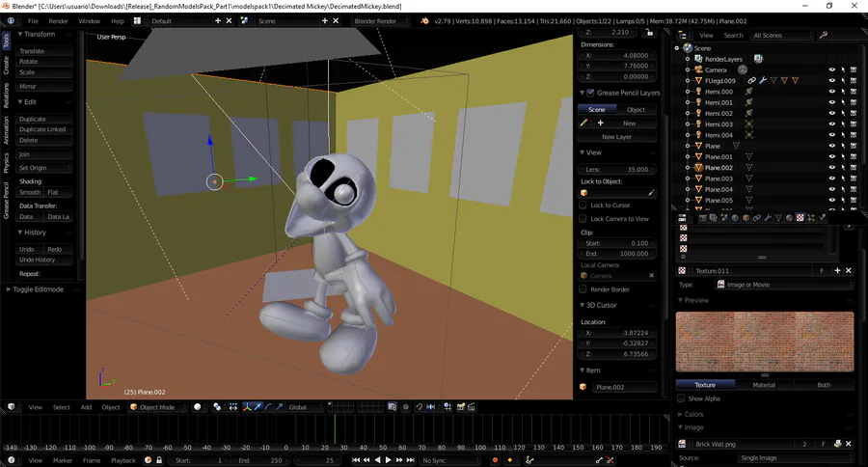Screen dimensions: 868x467
Task: Open the Blender Render engine dropdown
Action: 381,21
